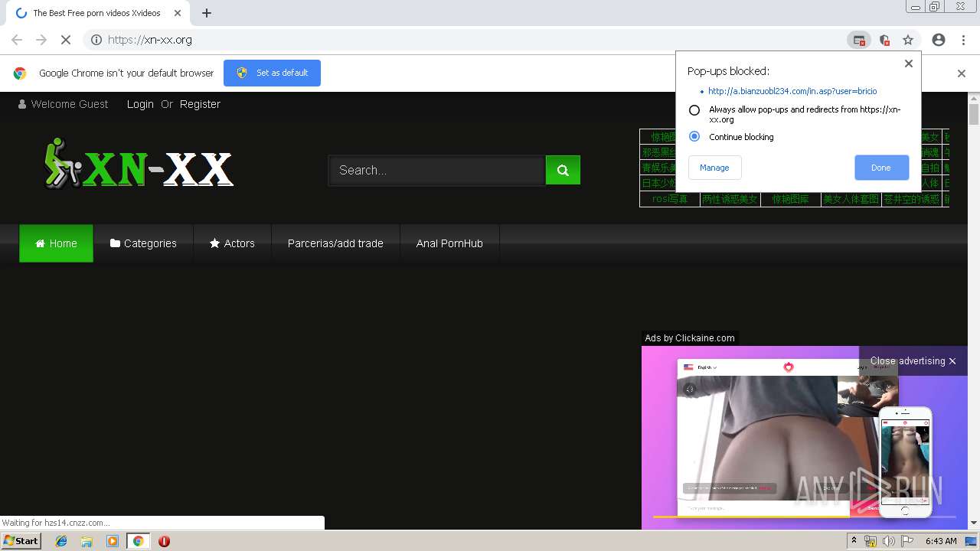
Task: Click the Chrome logo in the default browser infobar
Action: pos(20,73)
